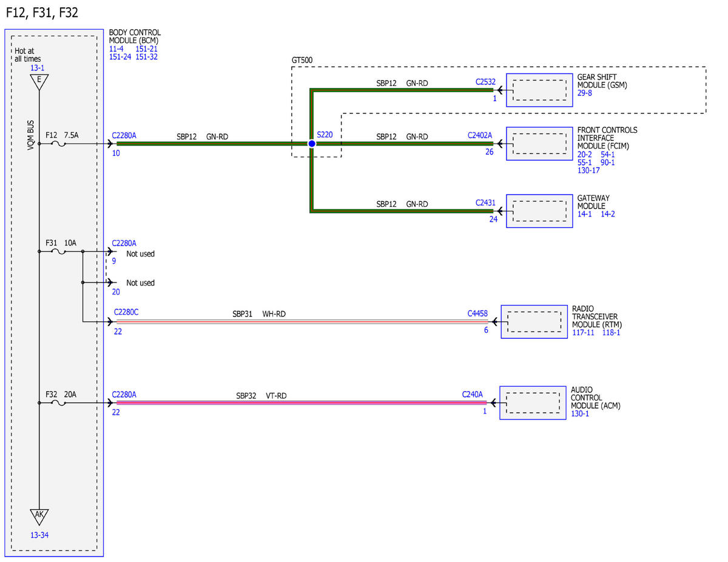Click the page title F12, F31, F32
Viewport: 728px width, 562px height.
(x=42, y=12)
